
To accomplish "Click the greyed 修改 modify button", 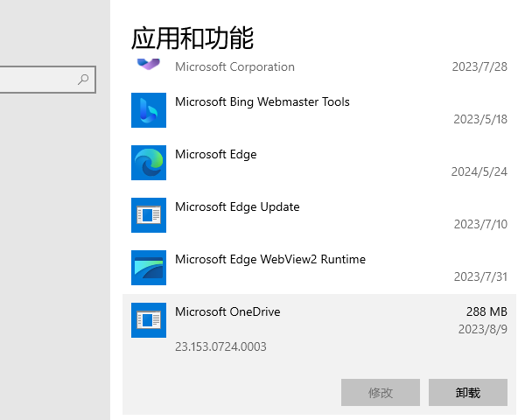I will point(381,393).
